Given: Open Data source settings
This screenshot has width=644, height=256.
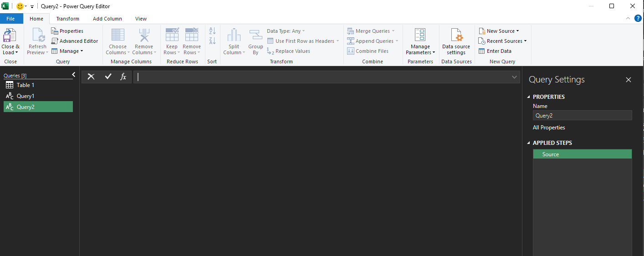Looking at the screenshot, I should click(x=456, y=41).
